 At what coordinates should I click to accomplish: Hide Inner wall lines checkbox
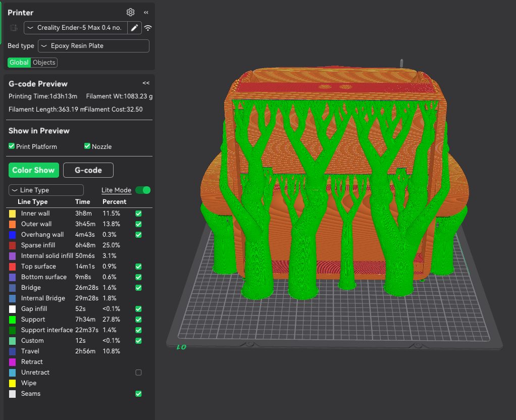pos(138,214)
